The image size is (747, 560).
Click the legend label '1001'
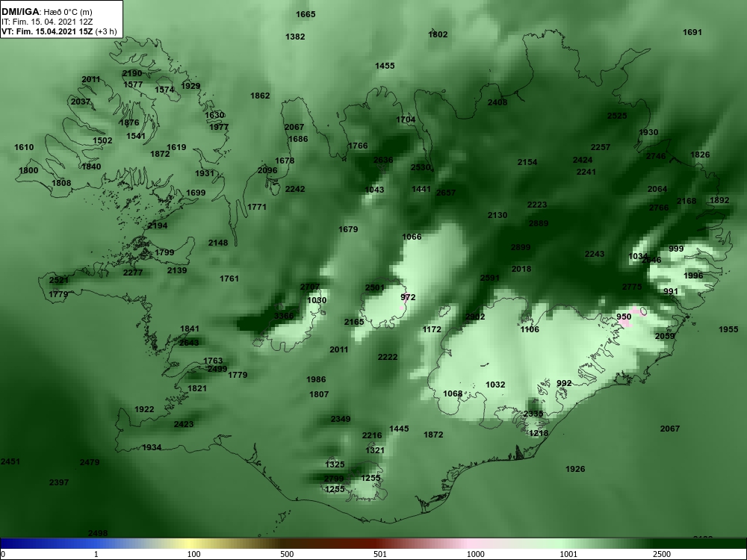(568, 554)
